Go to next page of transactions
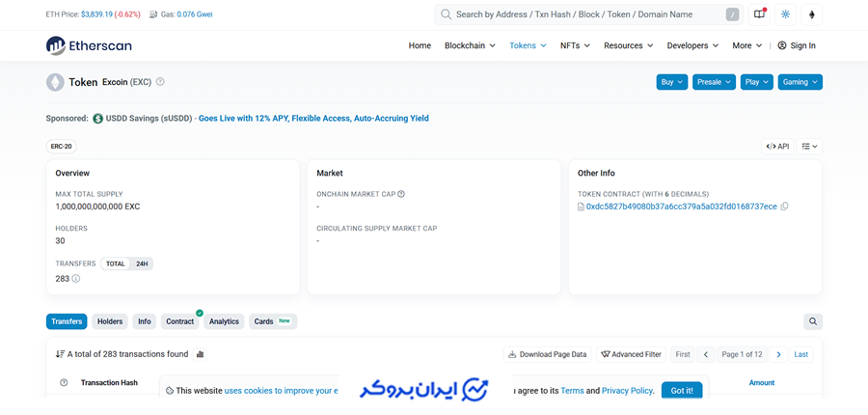 tap(778, 354)
